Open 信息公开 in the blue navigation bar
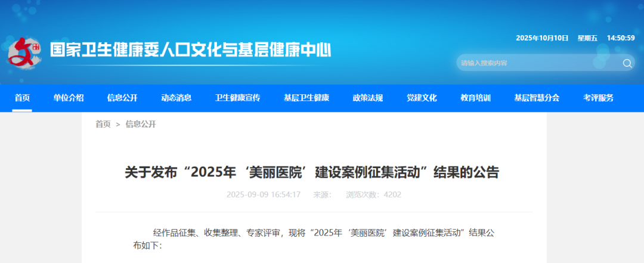 (122, 98)
